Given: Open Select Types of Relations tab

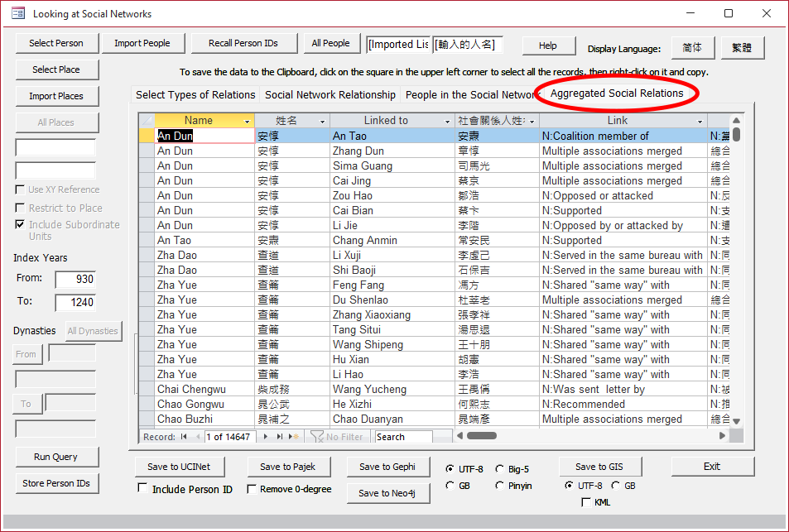Looking at the screenshot, I should 195,94.
